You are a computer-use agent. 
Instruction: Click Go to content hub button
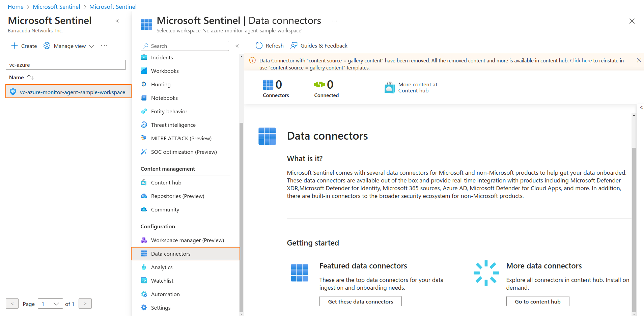[x=538, y=301]
